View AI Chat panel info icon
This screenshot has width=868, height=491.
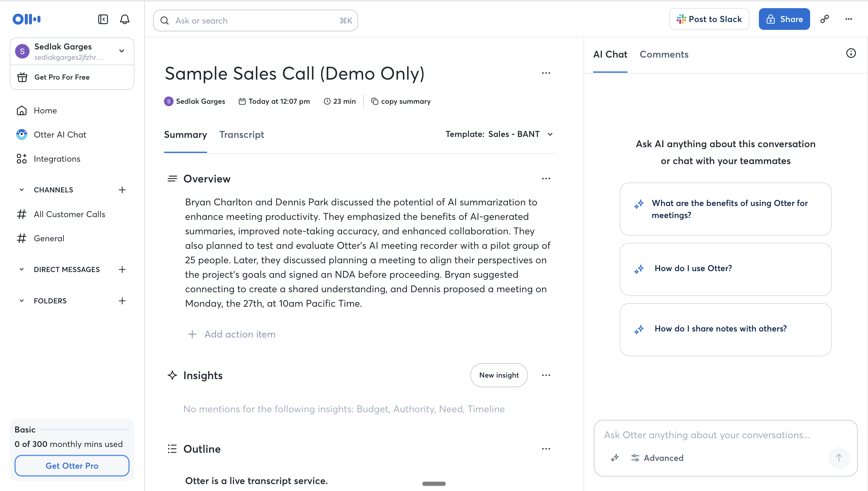(x=851, y=53)
